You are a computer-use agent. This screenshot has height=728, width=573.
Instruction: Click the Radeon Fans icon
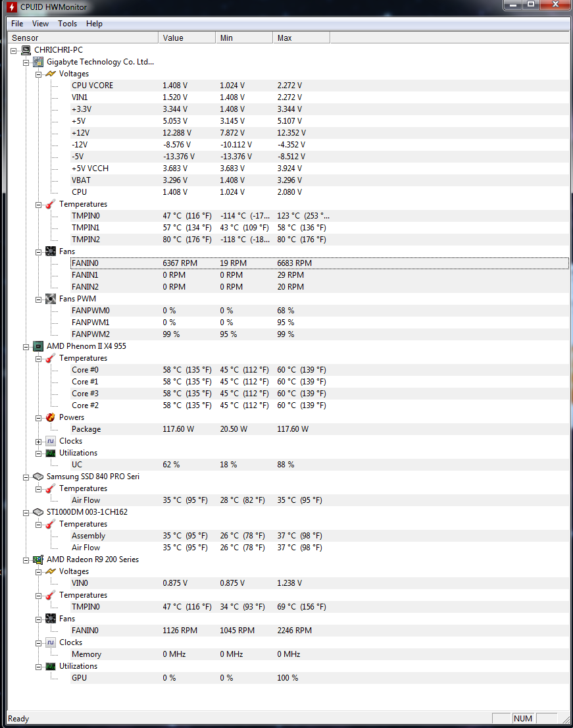(51, 619)
